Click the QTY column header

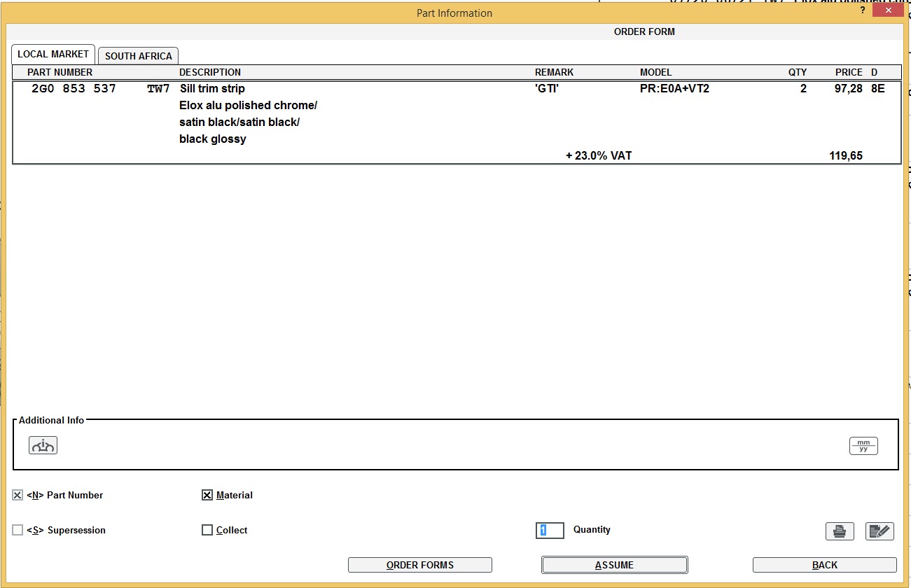click(798, 72)
